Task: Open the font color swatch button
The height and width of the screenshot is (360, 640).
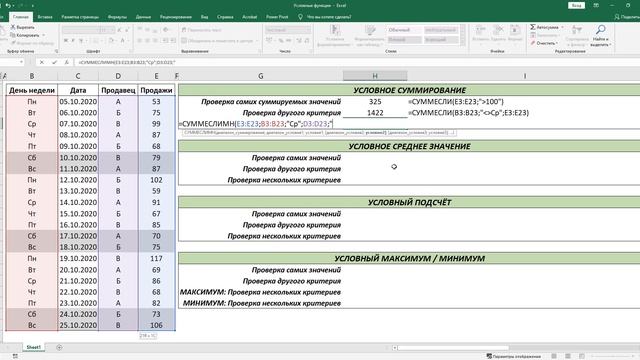Action: (x=122, y=40)
